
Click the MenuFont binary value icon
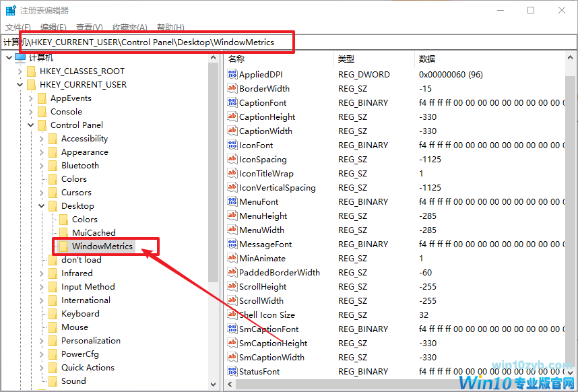pyautogui.click(x=232, y=201)
